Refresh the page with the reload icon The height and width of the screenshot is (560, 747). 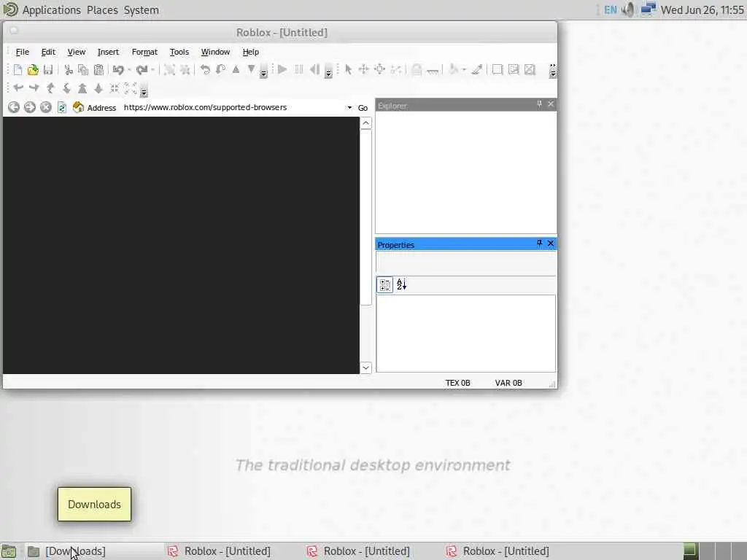(62, 108)
